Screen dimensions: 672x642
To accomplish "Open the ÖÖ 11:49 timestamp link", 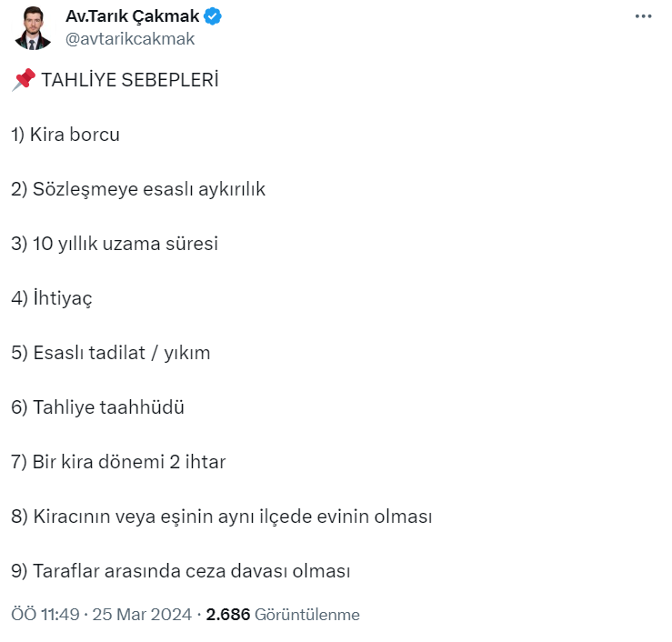I will (x=45, y=615).
